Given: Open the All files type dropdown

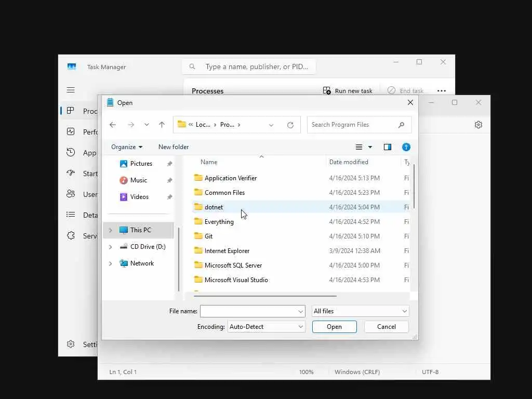Looking at the screenshot, I should [361, 311].
